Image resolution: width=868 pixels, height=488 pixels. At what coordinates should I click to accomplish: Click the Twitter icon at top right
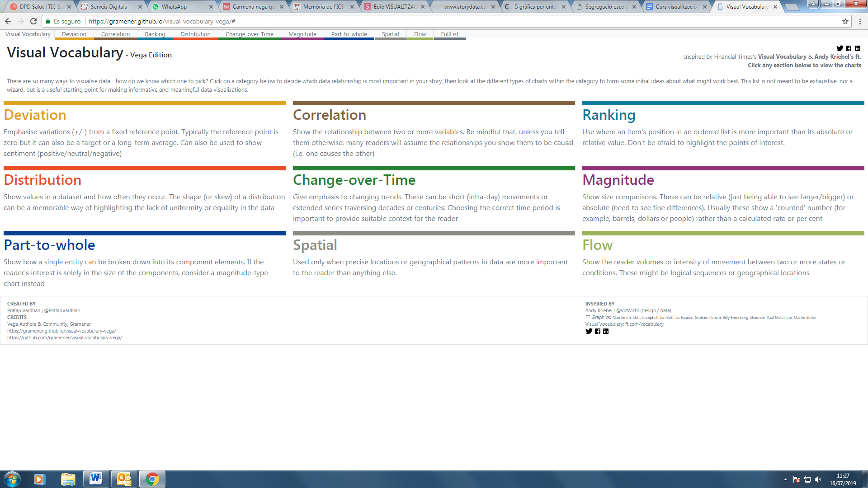(840, 48)
